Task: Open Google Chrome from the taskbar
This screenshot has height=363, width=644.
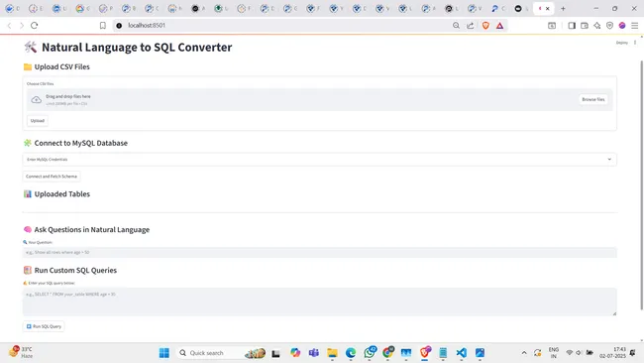Action: point(387,352)
